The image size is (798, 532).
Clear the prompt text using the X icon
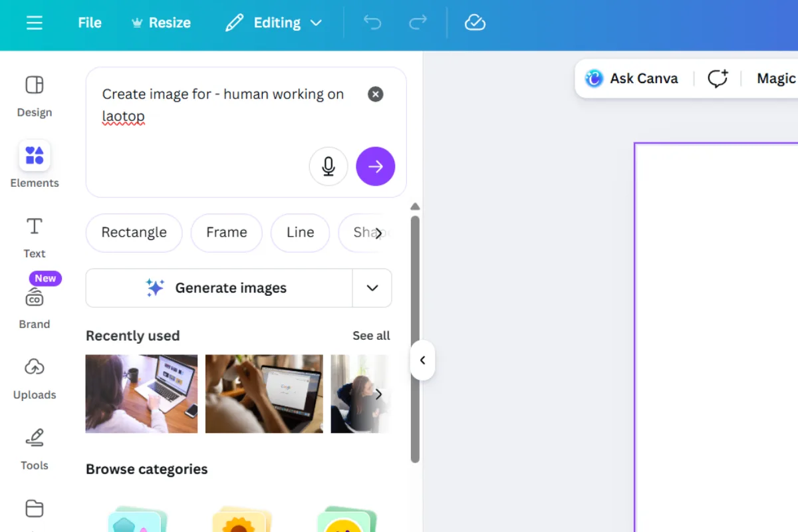(375, 94)
